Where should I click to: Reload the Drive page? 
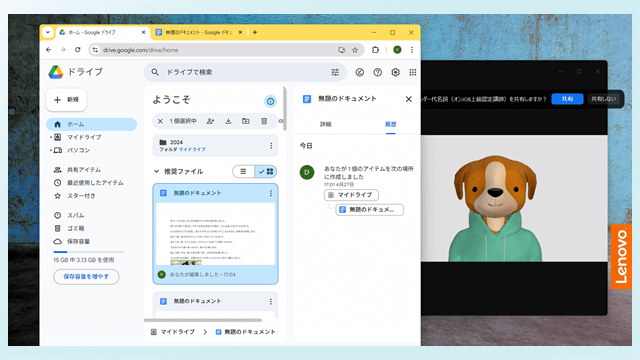(x=78, y=50)
